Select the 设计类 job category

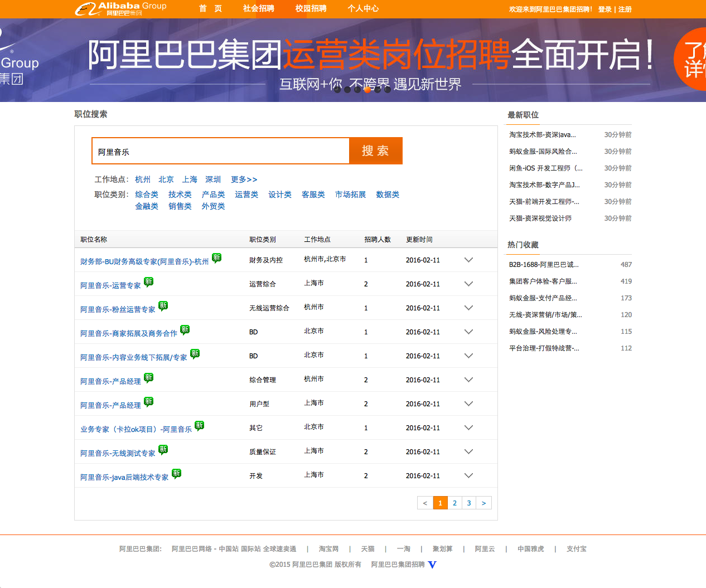(x=280, y=195)
